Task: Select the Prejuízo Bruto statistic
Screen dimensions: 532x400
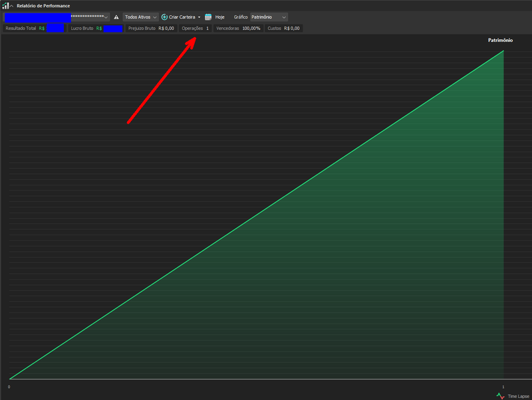Action: coord(151,29)
